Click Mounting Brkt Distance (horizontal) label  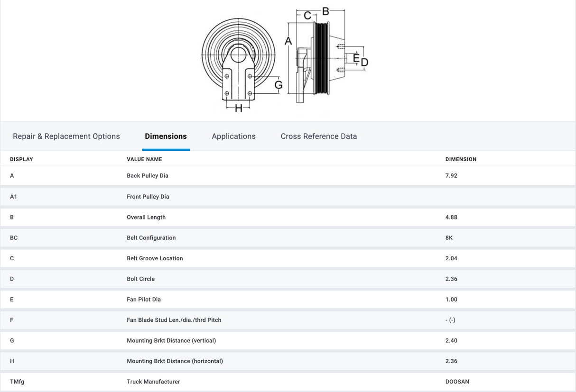[175, 361]
